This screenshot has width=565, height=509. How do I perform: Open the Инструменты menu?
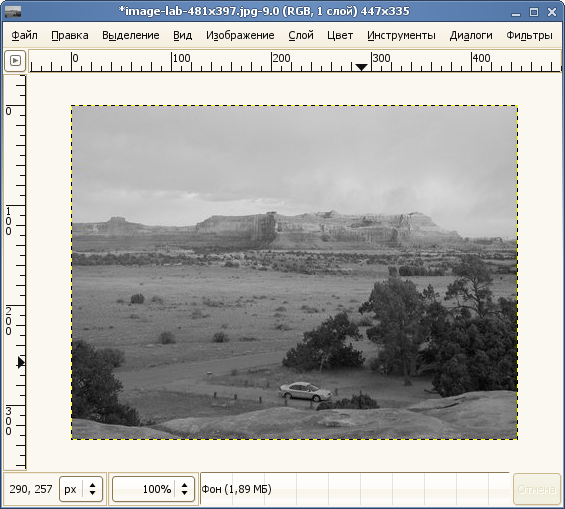coord(401,35)
